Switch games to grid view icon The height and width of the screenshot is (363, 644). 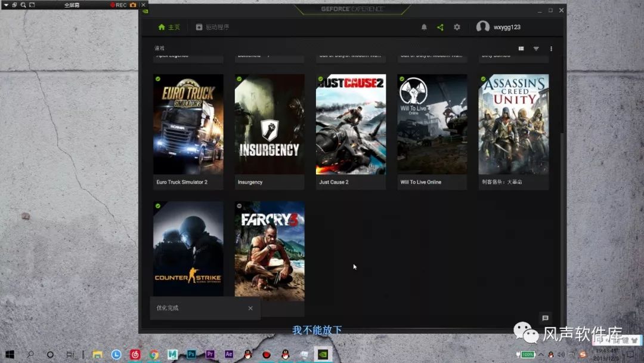tap(521, 49)
